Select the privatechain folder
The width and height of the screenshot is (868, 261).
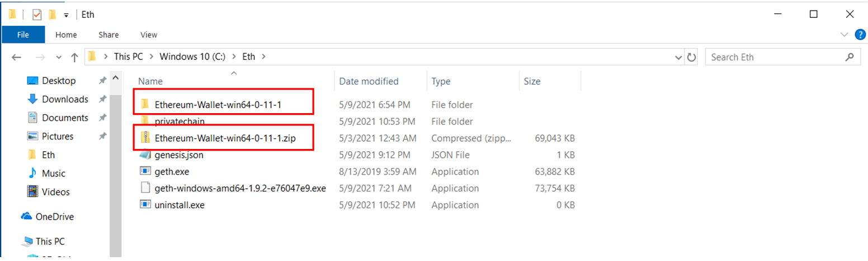(180, 121)
